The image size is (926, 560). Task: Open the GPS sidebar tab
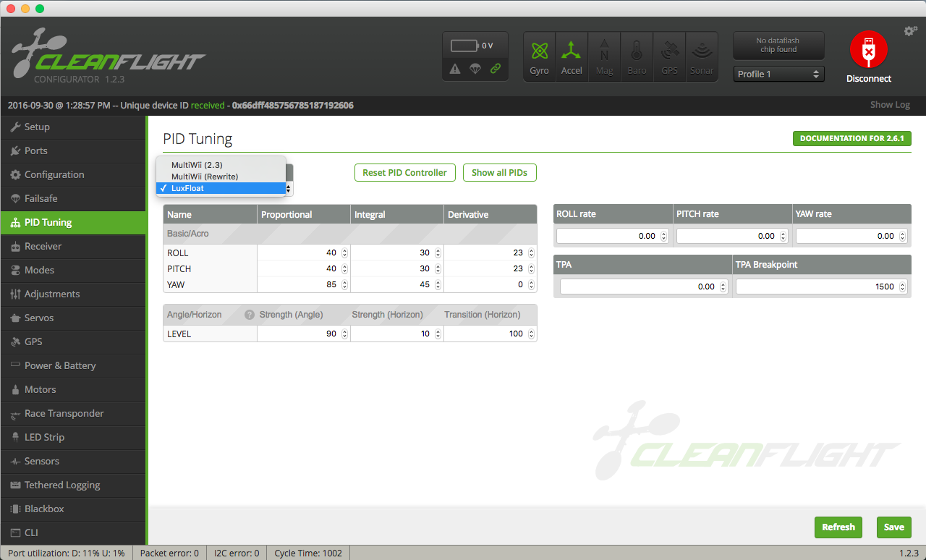click(73, 341)
